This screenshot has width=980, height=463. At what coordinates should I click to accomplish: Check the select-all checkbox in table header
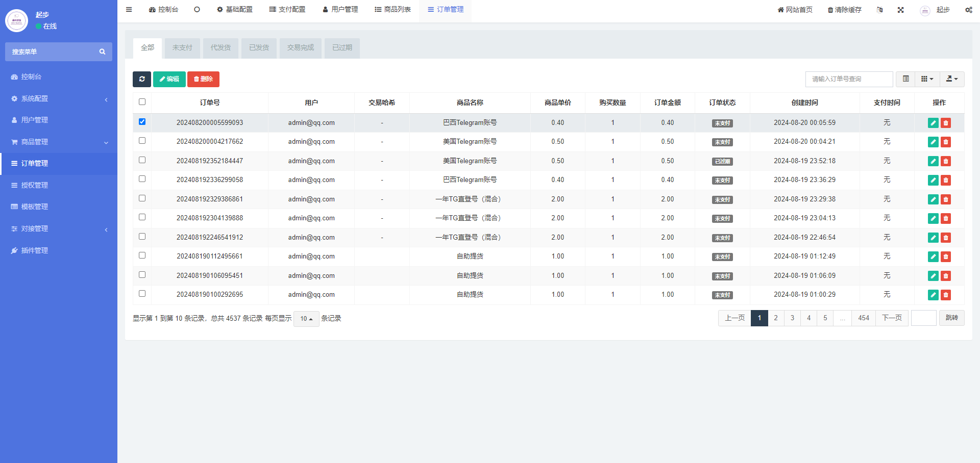[x=142, y=102]
